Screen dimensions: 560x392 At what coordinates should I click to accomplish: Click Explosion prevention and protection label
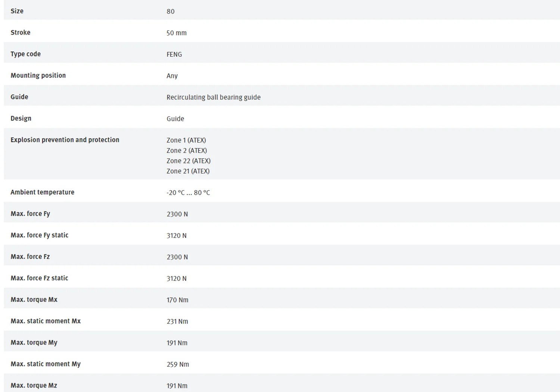pyautogui.click(x=65, y=140)
